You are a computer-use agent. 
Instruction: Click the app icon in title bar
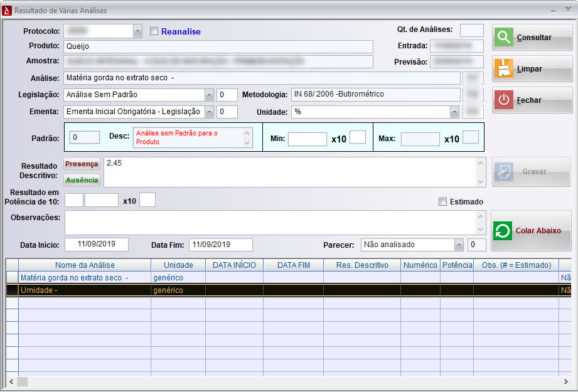pyautogui.click(x=7, y=11)
